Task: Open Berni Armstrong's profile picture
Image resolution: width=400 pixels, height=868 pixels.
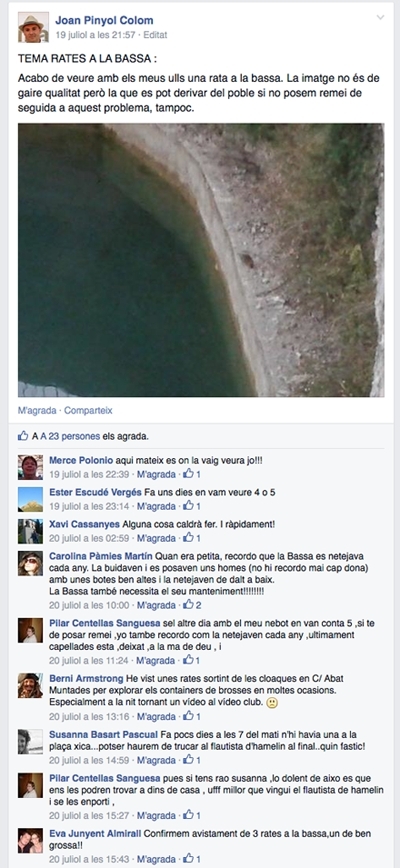Action: point(30,685)
